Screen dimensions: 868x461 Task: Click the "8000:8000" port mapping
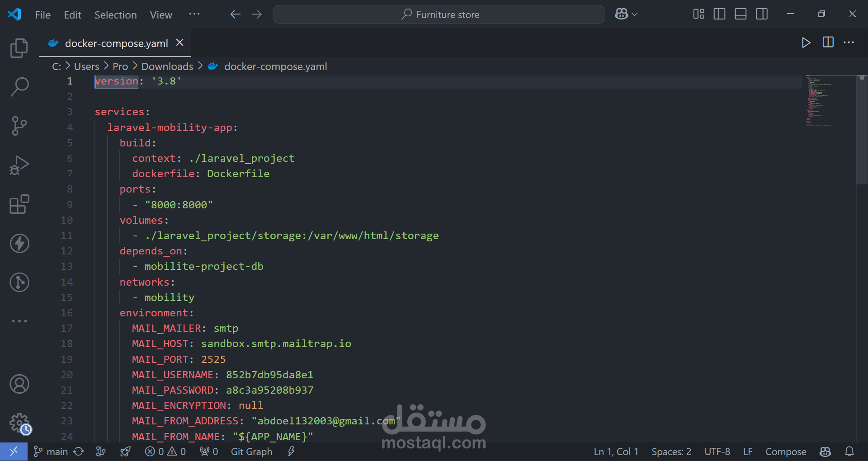pos(179,205)
